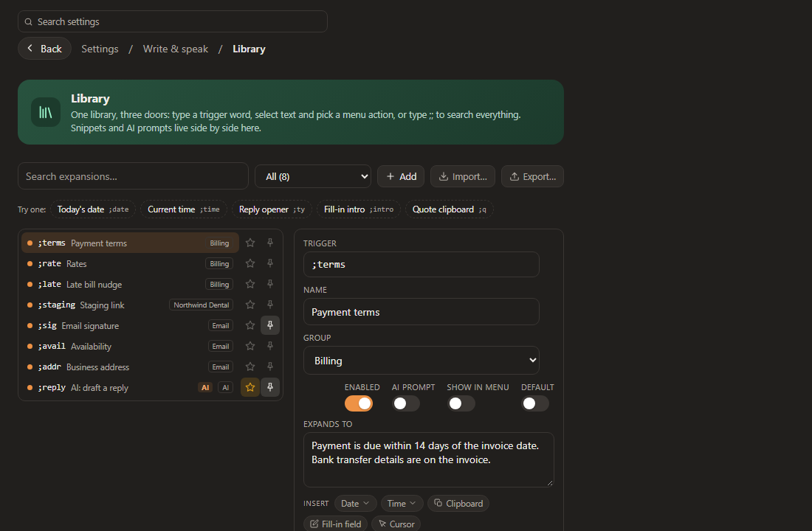Pin the ;staging Staging link row
Screen dimensions: 812x531
tap(269, 305)
